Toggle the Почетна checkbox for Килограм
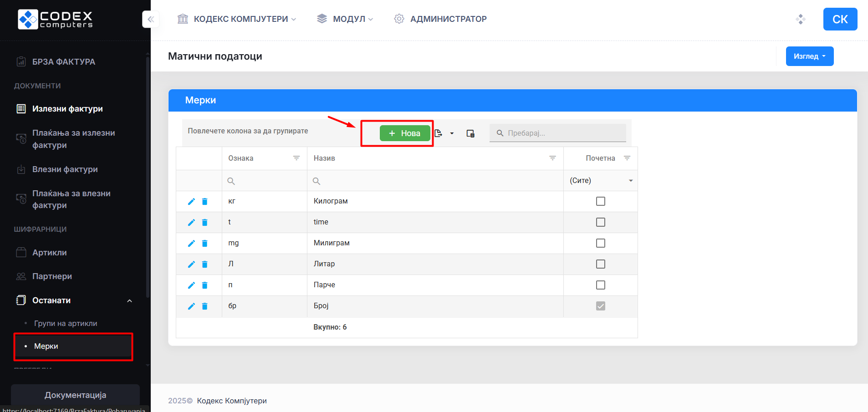The image size is (868, 412). click(x=600, y=201)
